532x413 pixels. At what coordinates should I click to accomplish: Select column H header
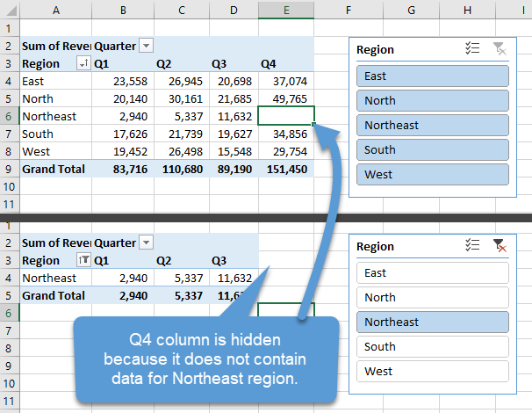pyautogui.click(x=467, y=9)
